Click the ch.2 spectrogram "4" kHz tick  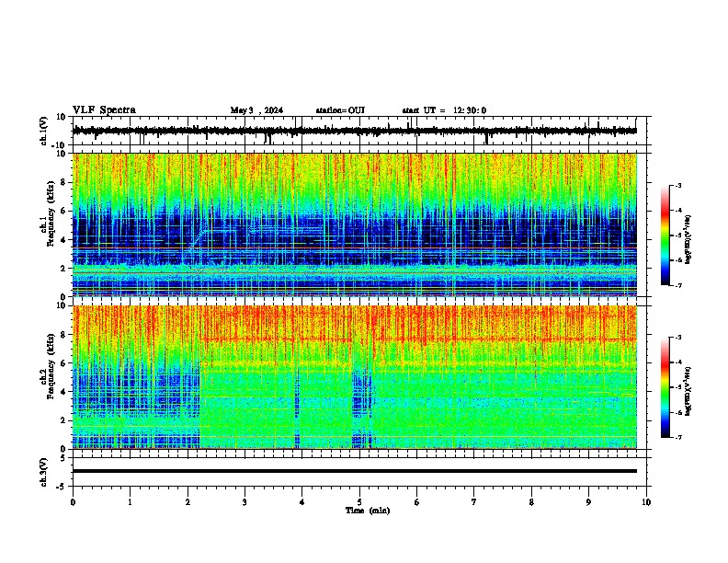click(63, 392)
